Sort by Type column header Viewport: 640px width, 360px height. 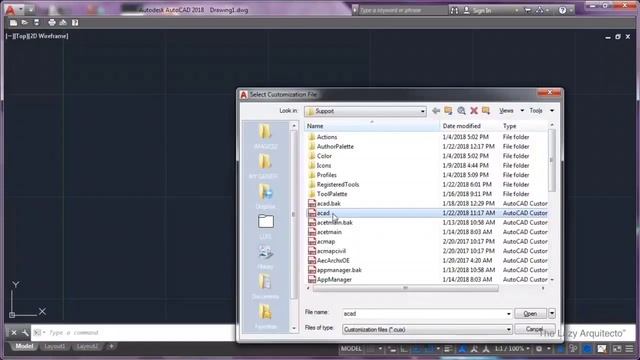point(524,126)
